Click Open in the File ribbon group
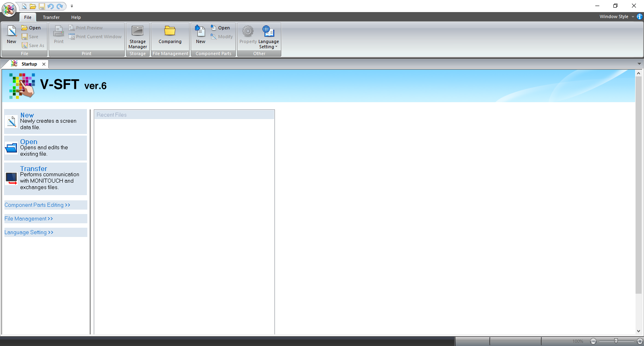 [x=31, y=28]
